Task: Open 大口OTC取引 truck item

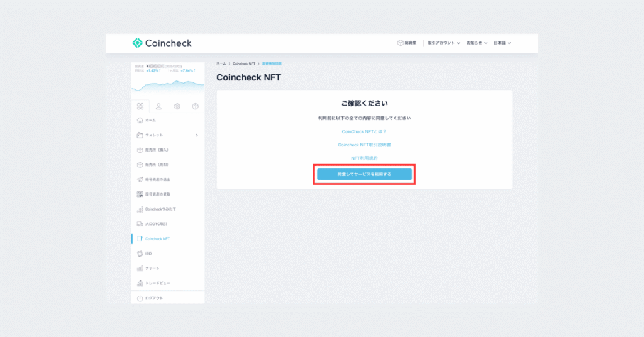Action: tap(167, 224)
